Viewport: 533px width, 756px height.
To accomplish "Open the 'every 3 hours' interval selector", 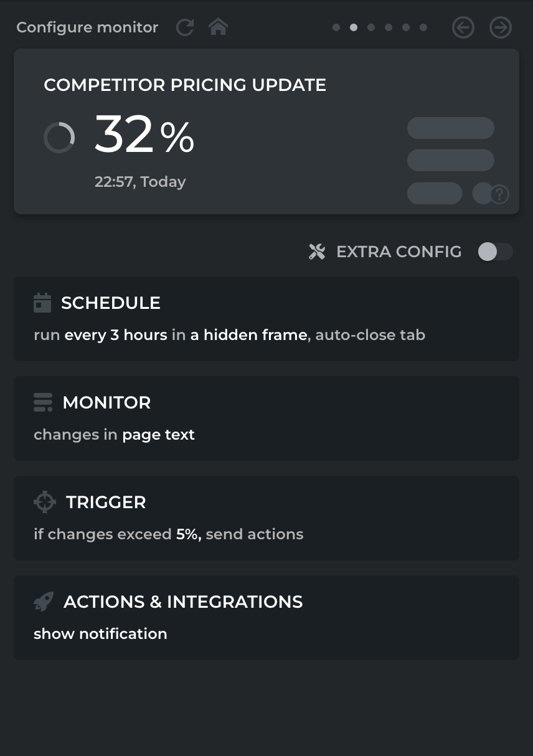I will (116, 335).
